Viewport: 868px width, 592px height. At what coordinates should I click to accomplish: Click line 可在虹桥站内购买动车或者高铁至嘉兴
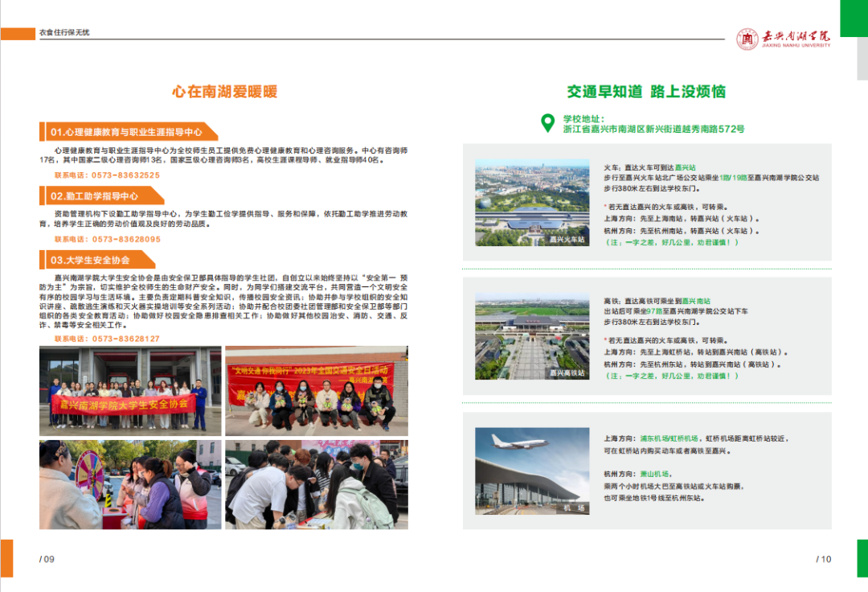pyautogui.click(x=668, y=450)
